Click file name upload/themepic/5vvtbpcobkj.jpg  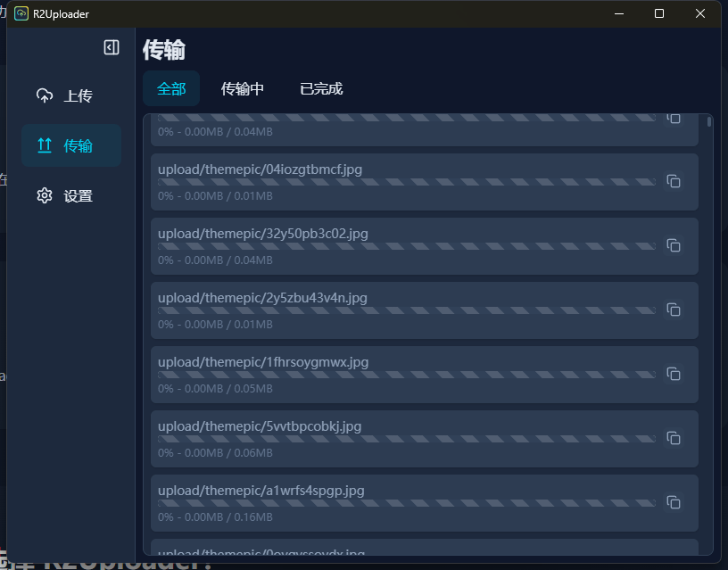pos(260,426)
